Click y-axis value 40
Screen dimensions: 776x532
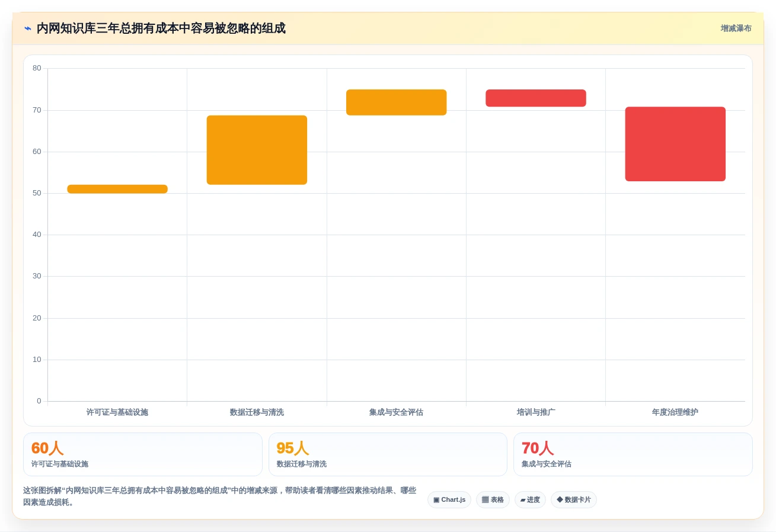[37, 235]
